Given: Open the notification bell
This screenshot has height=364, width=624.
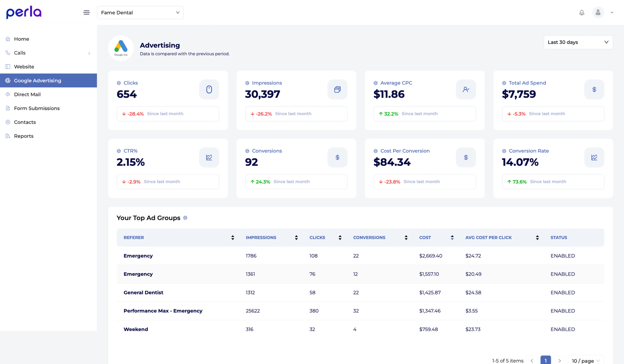Looking at the screenshot, I should tap(582, 12).
